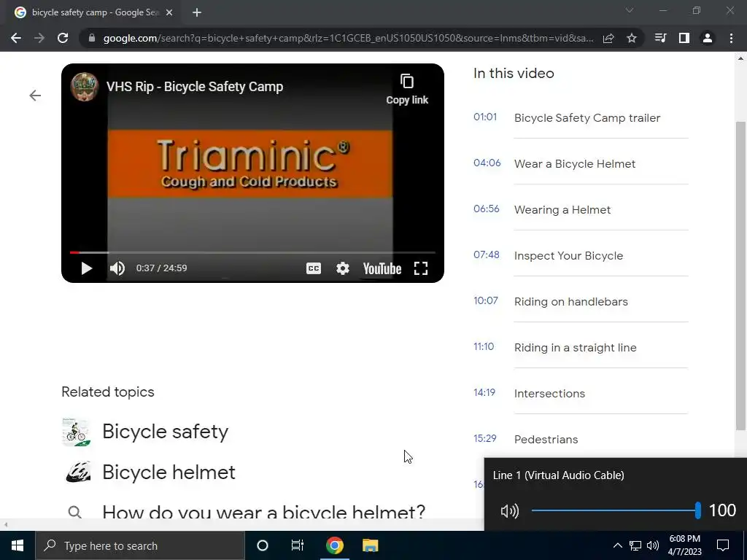Toggle Chrome side panel
This screenshot has width=747, height=560.
pyautogui.click(x=684, y=38)
